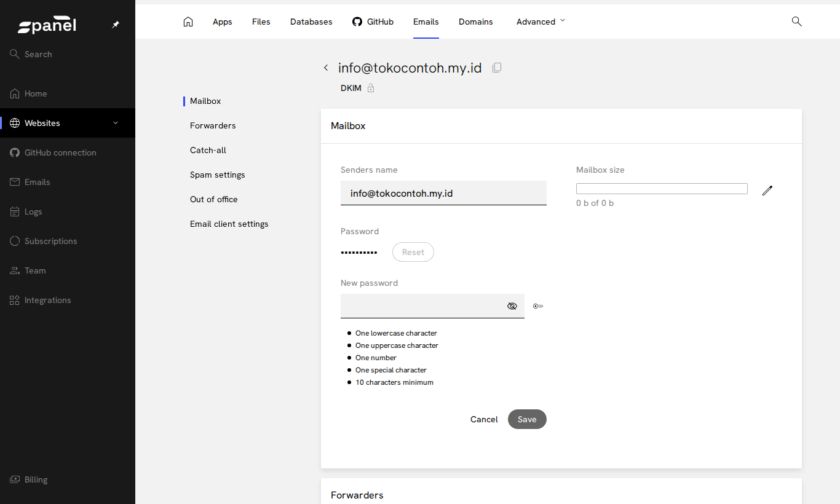This screenshot has height=504, width=840.
Task: Copy the email address info@tokocontoh.my.id
Action: 497,68
